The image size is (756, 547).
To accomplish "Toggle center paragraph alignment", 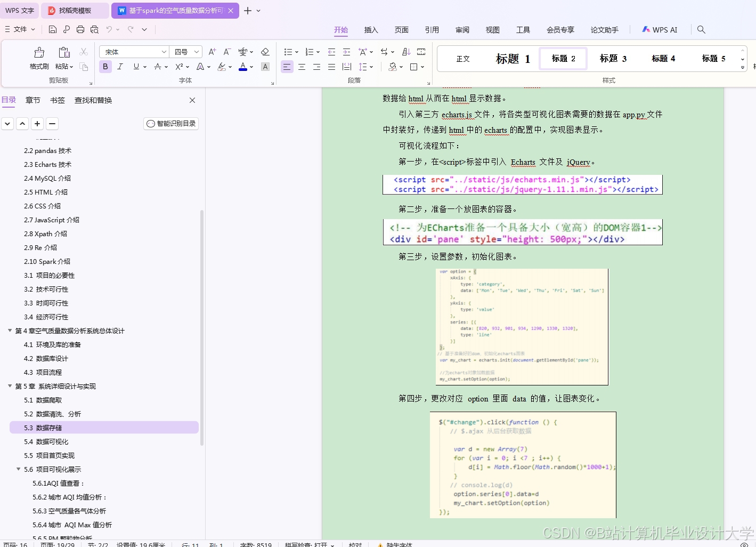I will pos(302,67).
